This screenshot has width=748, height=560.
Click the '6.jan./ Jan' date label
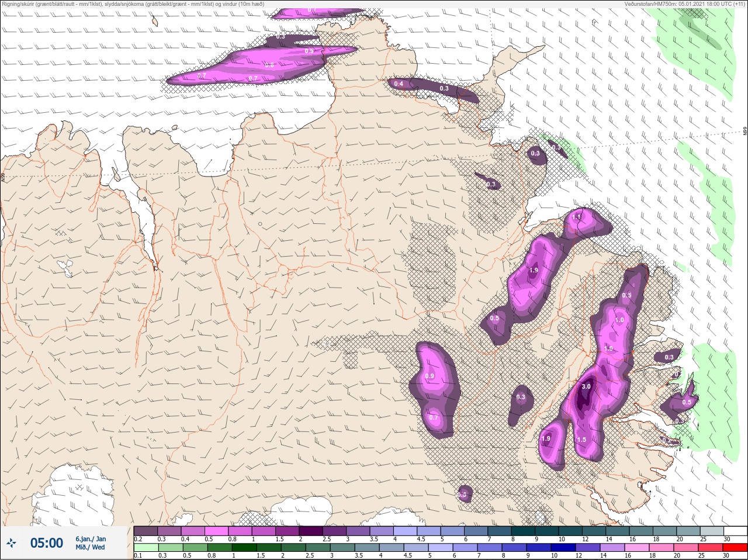point(91,539)
